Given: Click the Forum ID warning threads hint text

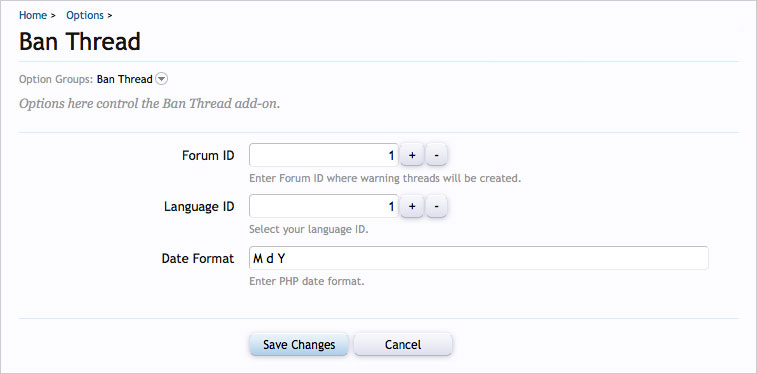Looking at the screenshot, I should [x=385, y=178].
